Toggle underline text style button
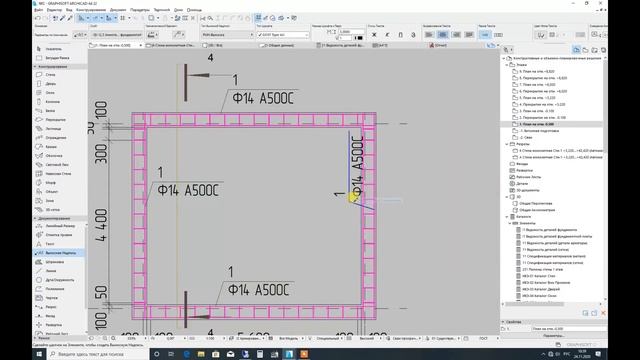This screenshot has height=360, width=640. tap(400, 35)
